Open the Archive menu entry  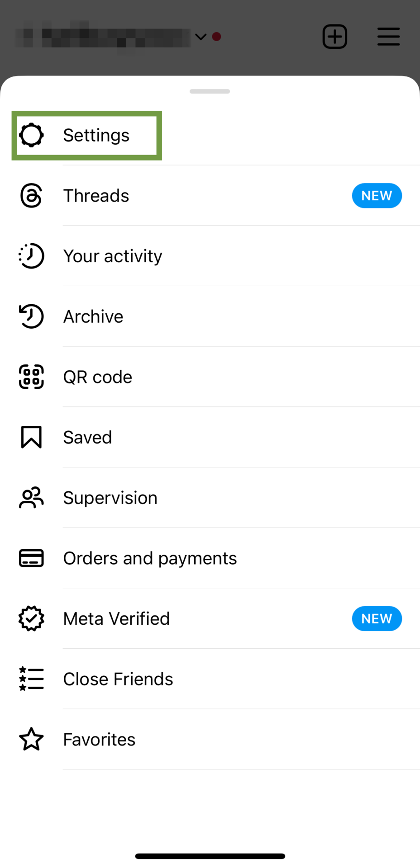click(93, 316)
